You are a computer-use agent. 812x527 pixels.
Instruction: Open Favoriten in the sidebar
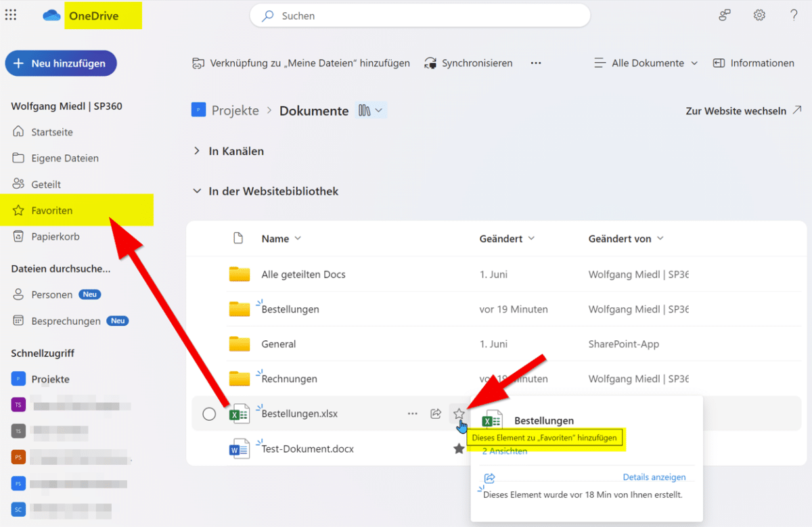tap(51, 210)
